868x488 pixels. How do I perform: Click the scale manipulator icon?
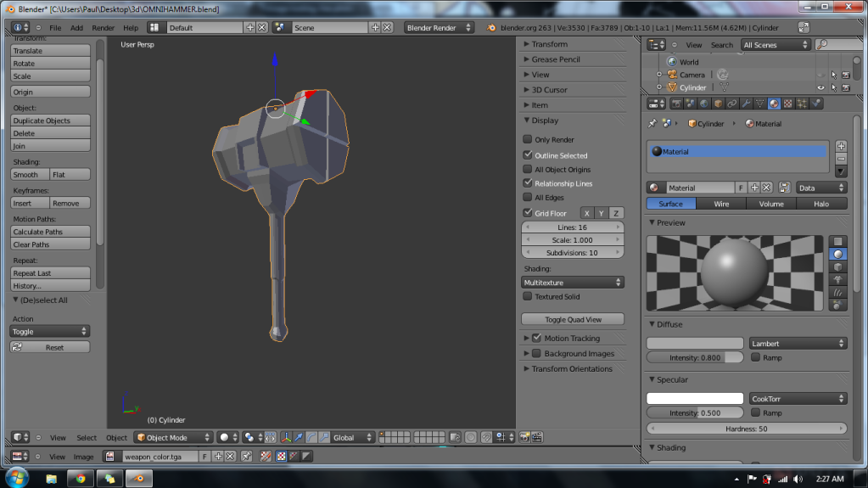(x=324, y=438)
